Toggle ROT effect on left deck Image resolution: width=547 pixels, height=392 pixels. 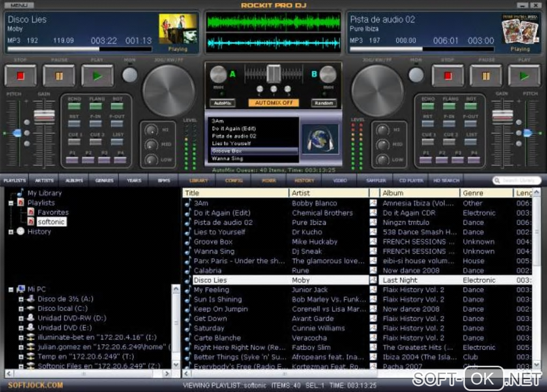(117, 106)
